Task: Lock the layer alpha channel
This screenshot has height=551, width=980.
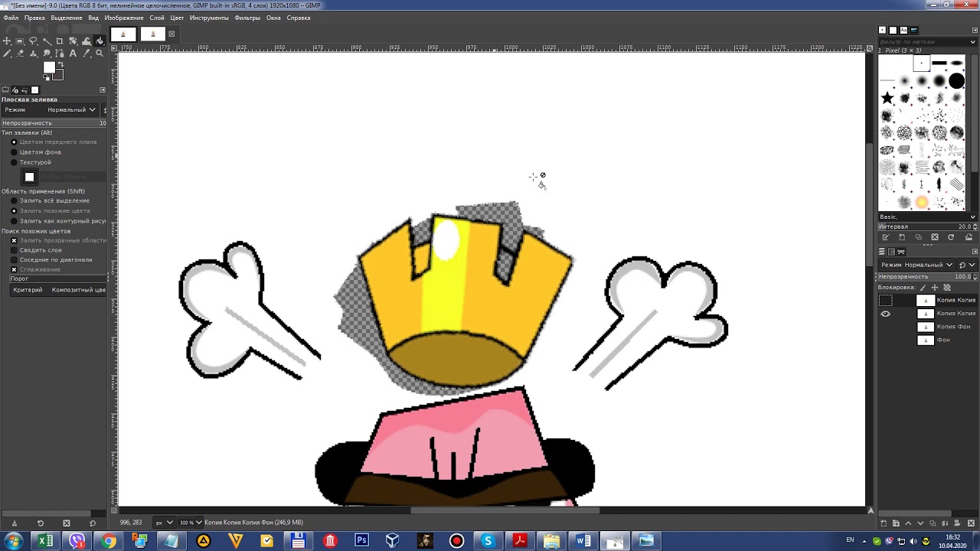Action: (x=946, y=288)
